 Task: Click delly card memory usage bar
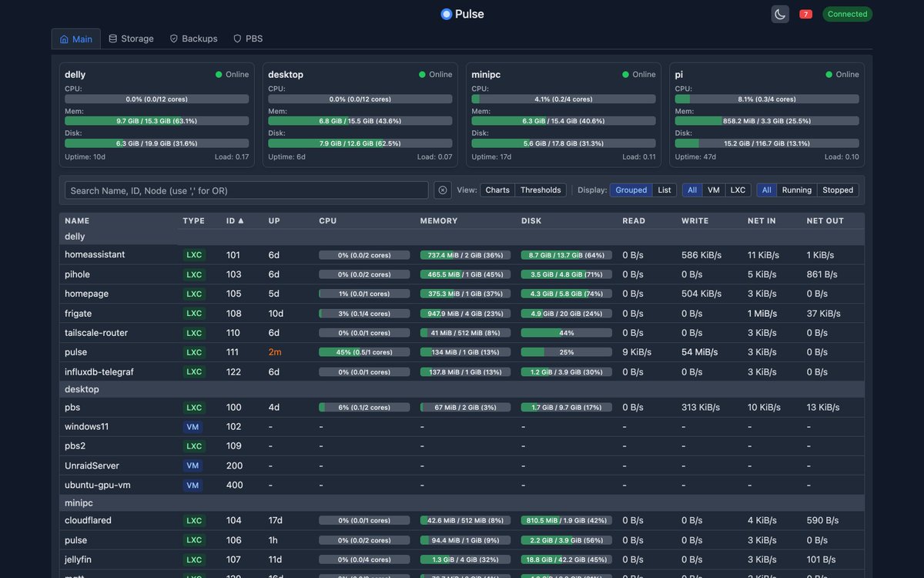(x=156, y=121)
